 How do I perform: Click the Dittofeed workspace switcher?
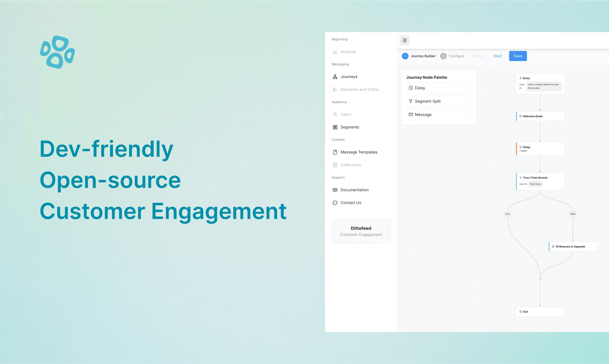click(361, 231)
